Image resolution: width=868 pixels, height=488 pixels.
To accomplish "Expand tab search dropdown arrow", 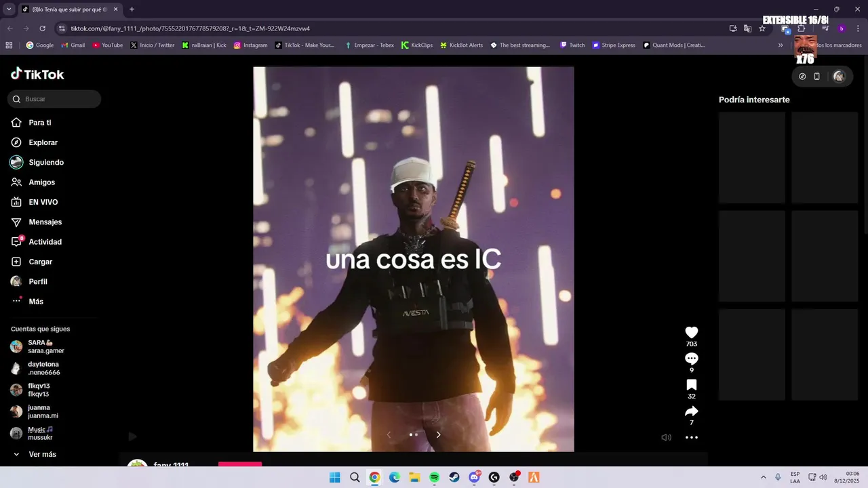I will coord(9,9).
